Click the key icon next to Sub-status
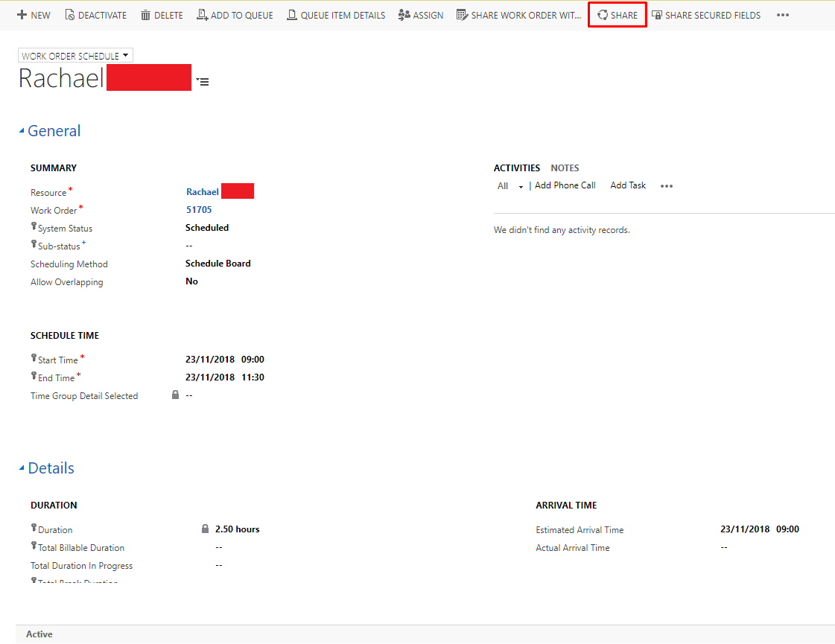Viewport: 835px width, 644px height. 34,245
